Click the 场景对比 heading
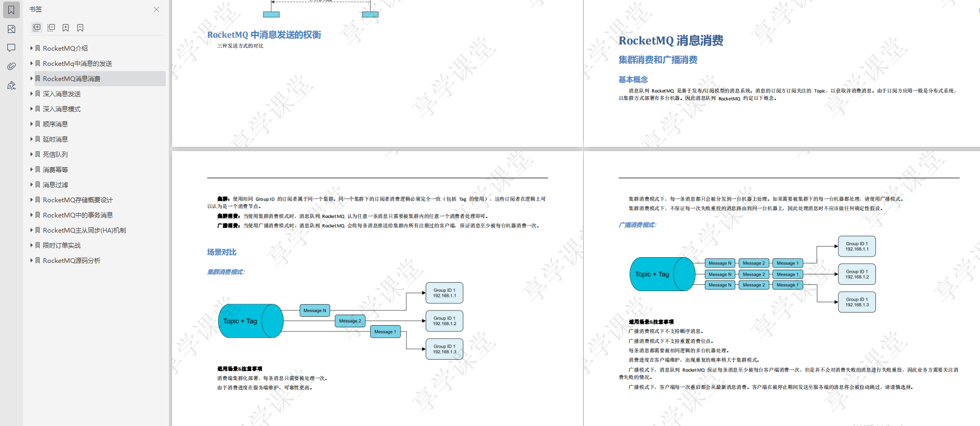 (222, 252)
